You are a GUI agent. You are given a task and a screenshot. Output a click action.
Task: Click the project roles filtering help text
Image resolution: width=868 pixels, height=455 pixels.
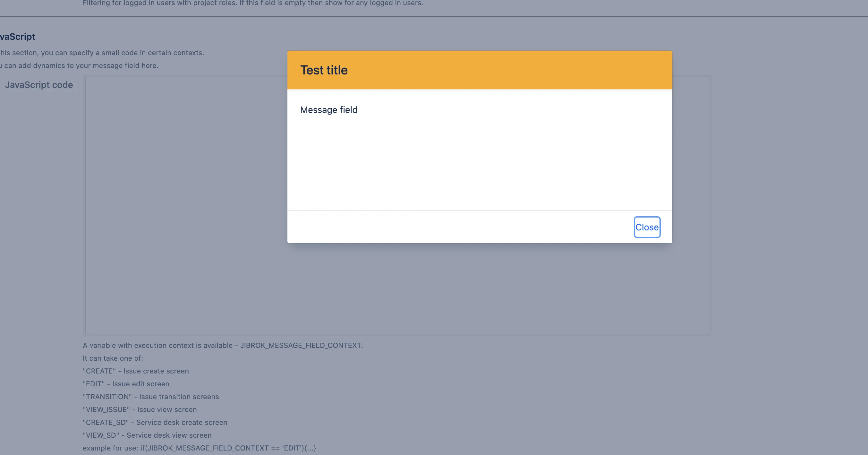[x=253, y=4]
